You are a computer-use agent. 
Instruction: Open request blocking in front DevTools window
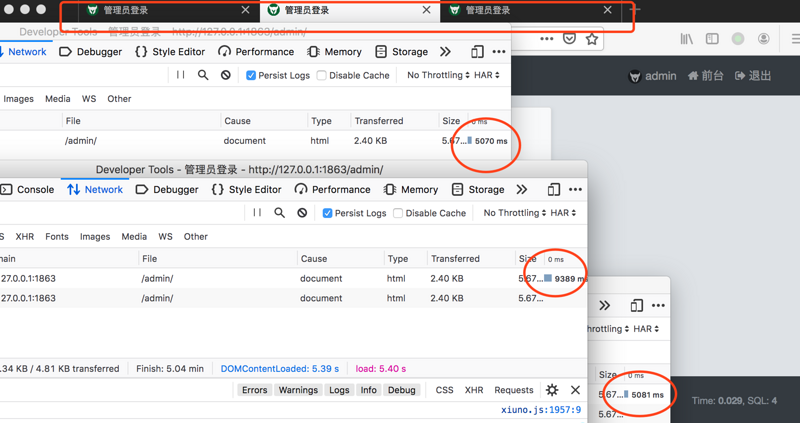point(302,213)
